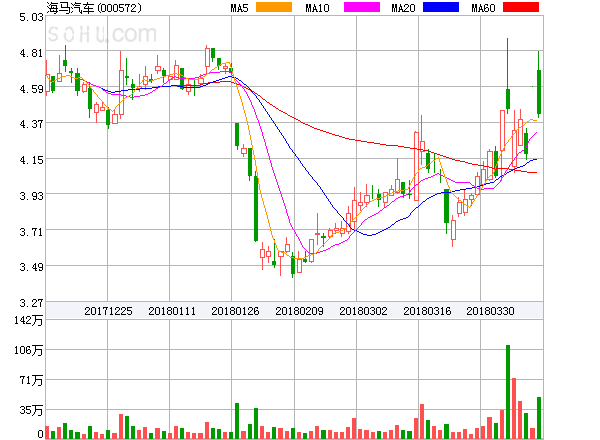Select the MA20 legend label
This screenshot has height=440, width=600.
click(x=403, y=8)
